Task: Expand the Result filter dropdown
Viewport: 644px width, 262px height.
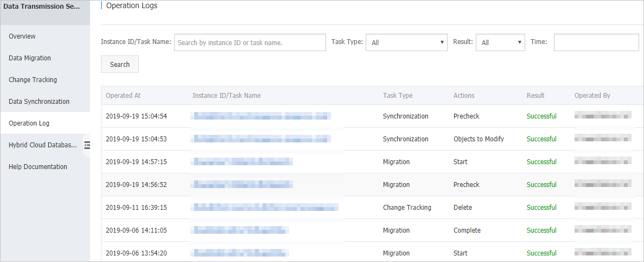Action: [500, 42]
